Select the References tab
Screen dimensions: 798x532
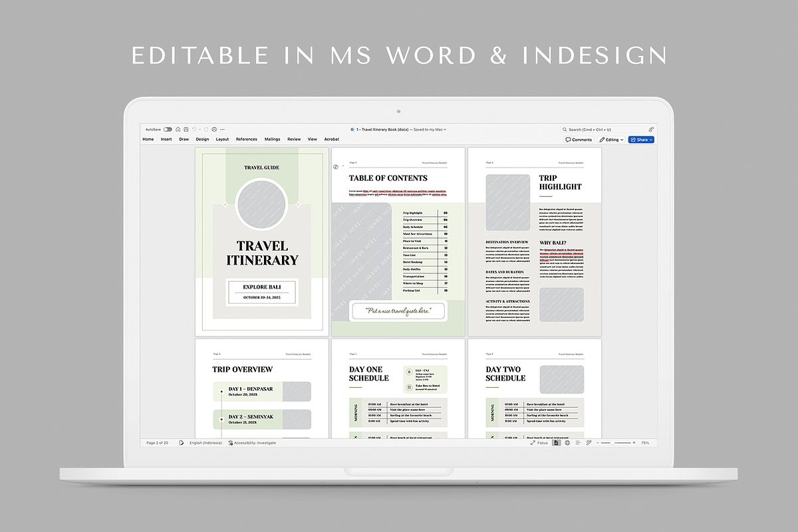point(247,140)
